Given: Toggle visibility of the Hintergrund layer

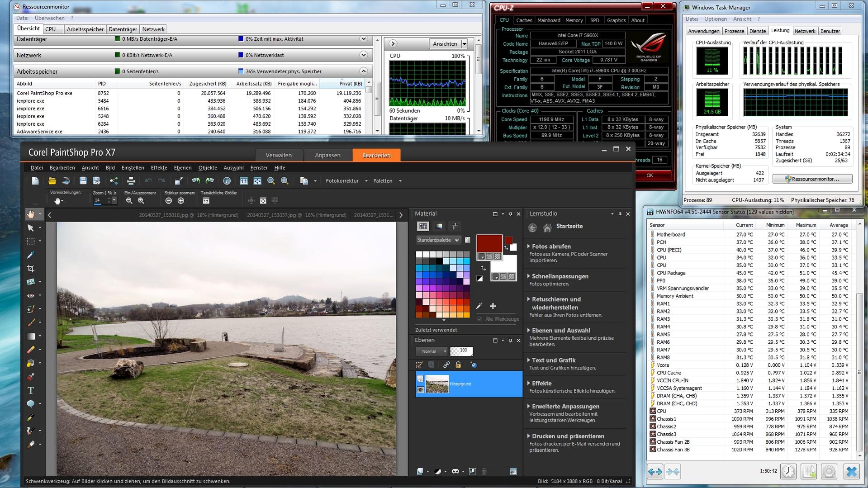Looking at the screenshot, I should coord(420,390).
